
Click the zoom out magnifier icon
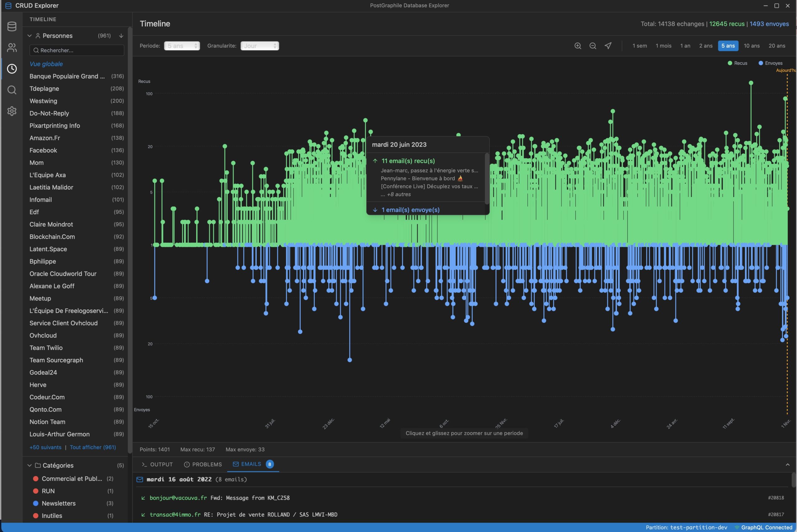pyautogui.click(x=592, y=46)
